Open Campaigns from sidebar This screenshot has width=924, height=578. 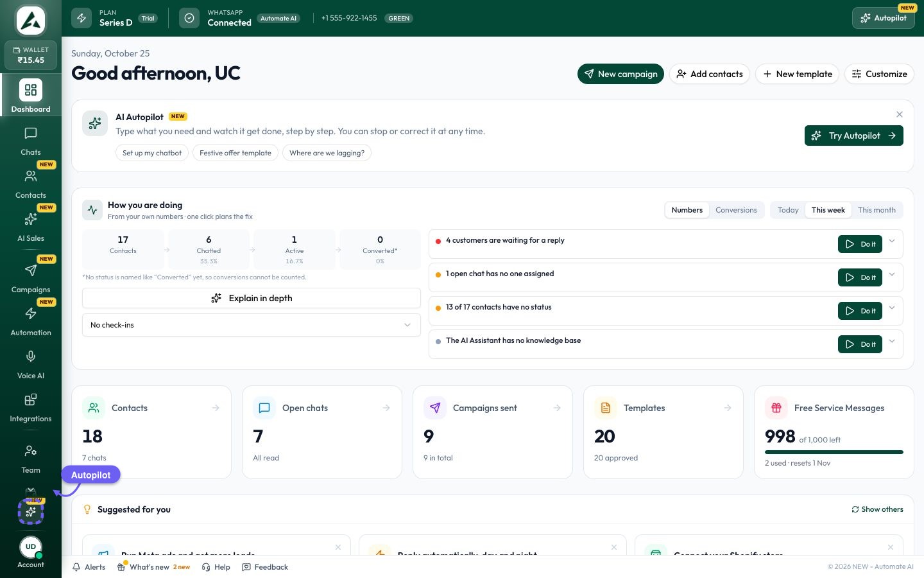pos(31,278)
